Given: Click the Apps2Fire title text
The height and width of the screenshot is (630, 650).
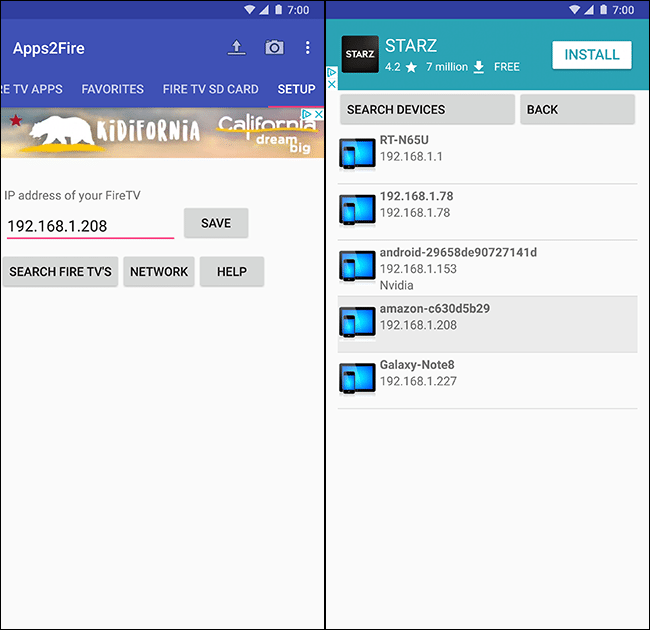Looking at the screenshot, I should (49, 48).
